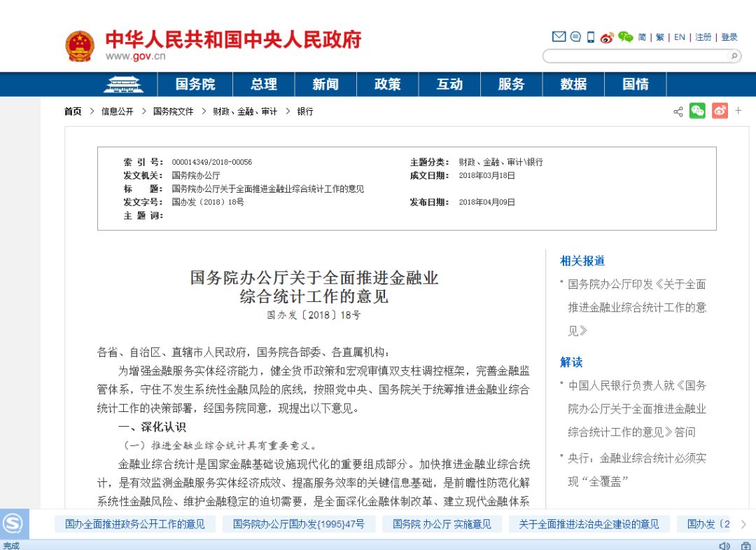Click the search magnifier icon
The height and width of the screenshot is (550, 756).
[x=734, y=56]
